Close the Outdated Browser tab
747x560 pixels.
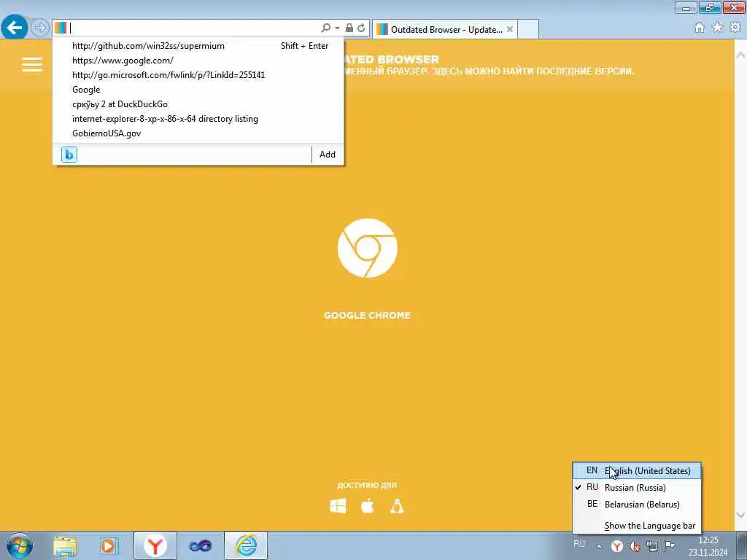point(510,29)
